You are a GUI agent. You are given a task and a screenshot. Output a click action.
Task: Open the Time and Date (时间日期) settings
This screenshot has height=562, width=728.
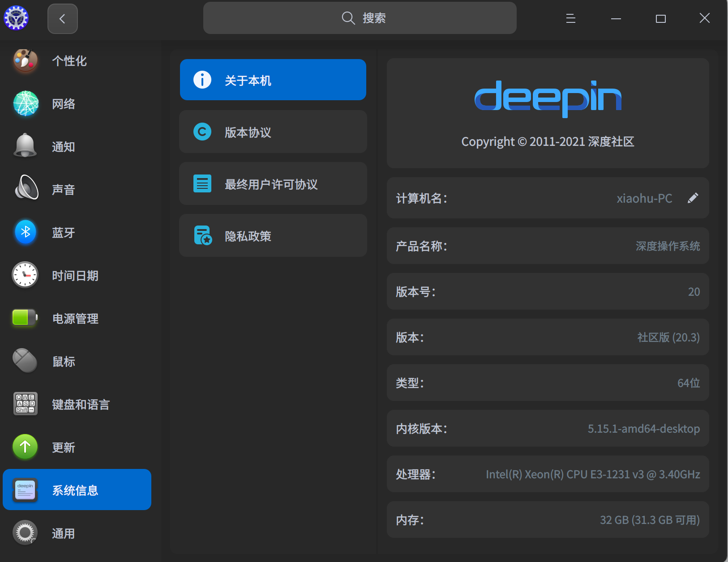tap(75, 275)
